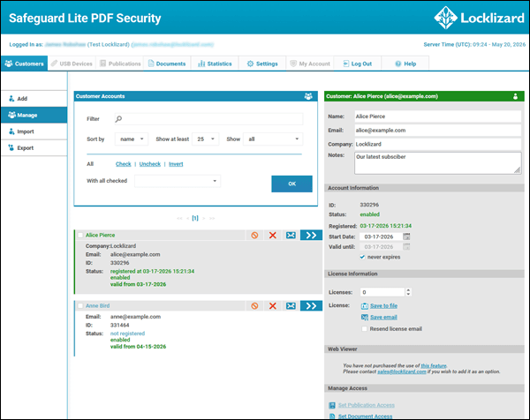Click the magnifier icon in Filter field
The image size is (530, 420).
point(118,119)
